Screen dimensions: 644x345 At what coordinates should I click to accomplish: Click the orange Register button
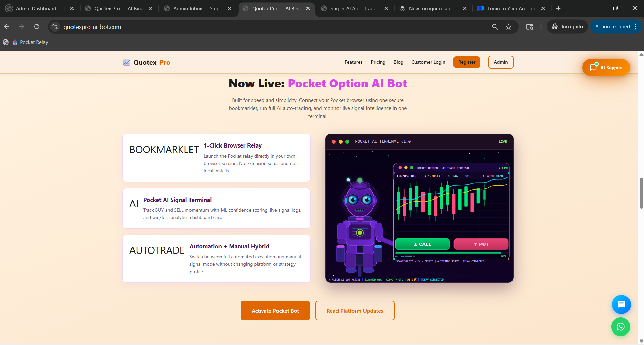(467, 62)
